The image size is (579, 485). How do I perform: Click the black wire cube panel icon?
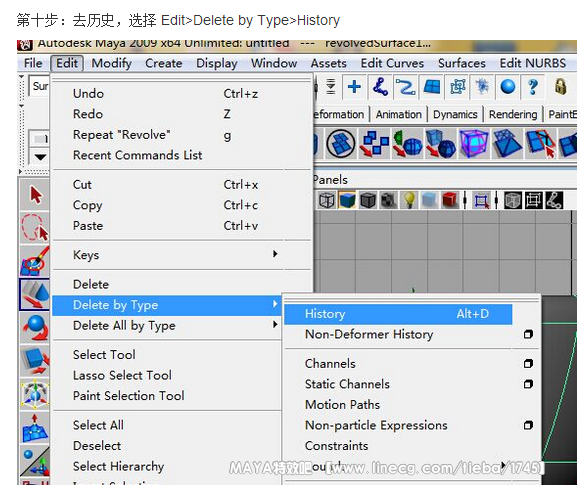513,201
